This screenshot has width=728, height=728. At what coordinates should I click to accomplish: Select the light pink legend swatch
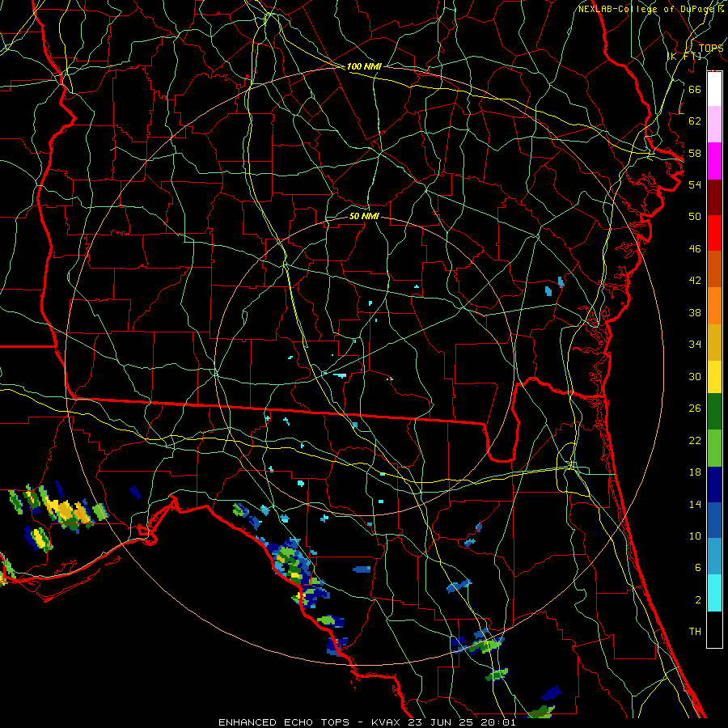click(x=714, y=125)
